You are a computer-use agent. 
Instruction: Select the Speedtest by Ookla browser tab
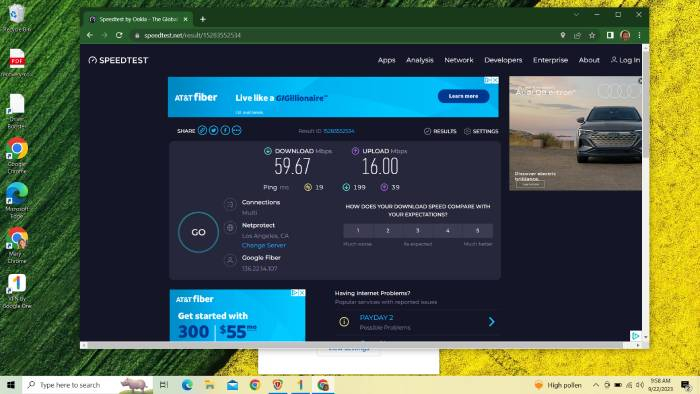pyautogui.click(x=138, y=19)
